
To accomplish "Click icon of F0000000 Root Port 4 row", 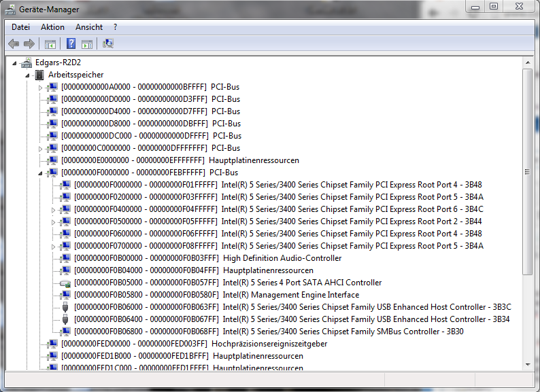I will pos(65,185).
